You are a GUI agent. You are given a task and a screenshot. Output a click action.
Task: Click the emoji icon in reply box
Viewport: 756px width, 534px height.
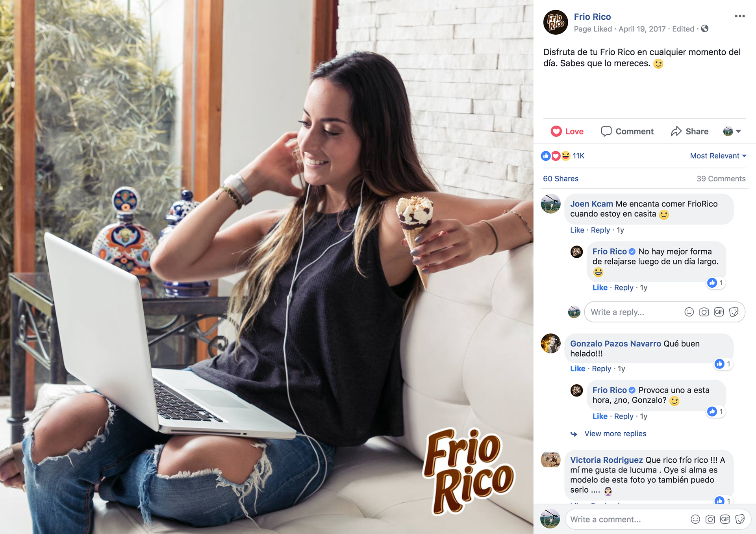[x=689, y=312]
